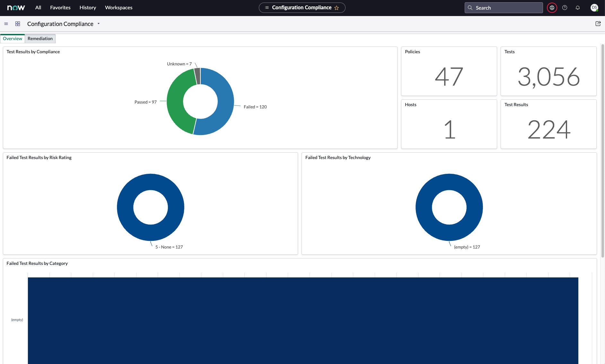Click the share dashboard icon
This screenshot has width=605, height=364.
point(598,24)
